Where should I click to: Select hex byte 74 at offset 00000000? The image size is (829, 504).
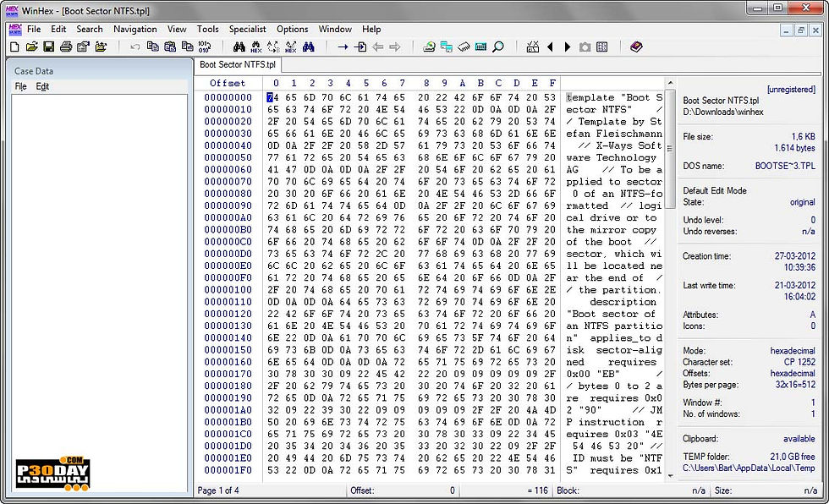(x=272, y=97)
